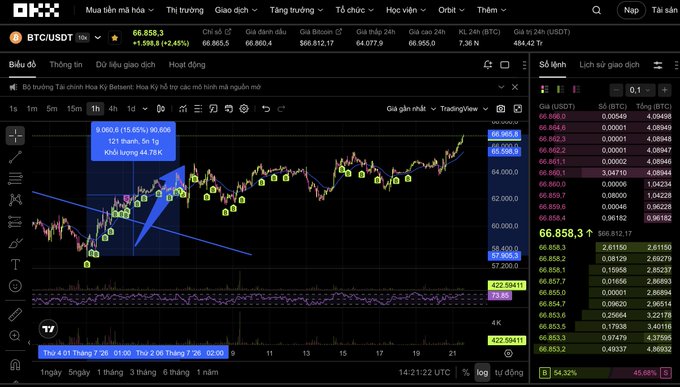
Task: Open Tổ chức dropdown menu
Action: [355, 10]
